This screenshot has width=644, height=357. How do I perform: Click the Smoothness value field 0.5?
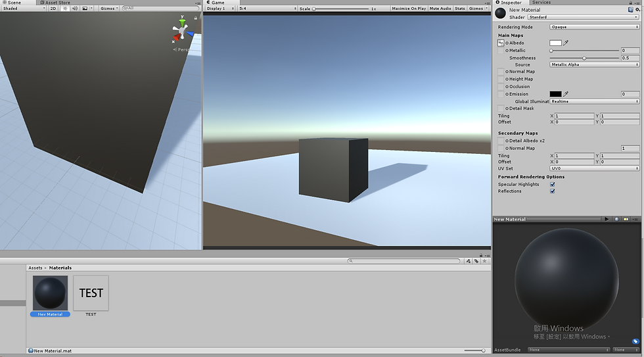click(x=630, y=58)
